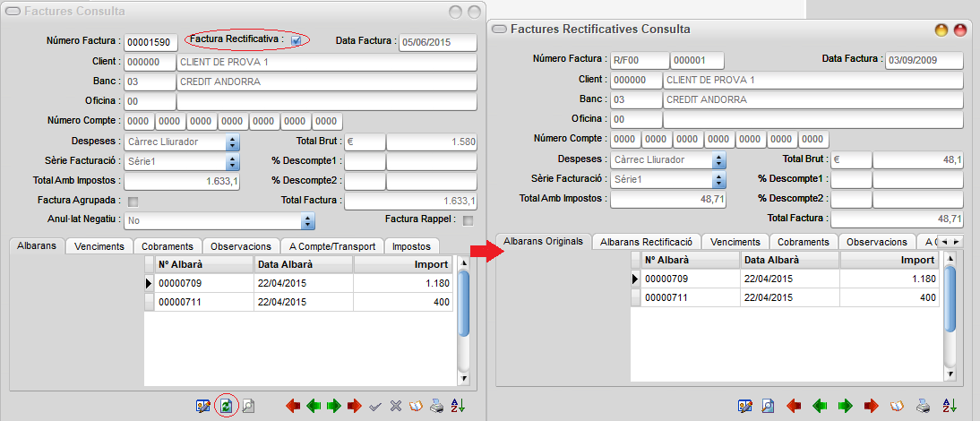Go to next record in Factures Rectificatives Consulta
The image size is (980, 421).
point(846,406)
